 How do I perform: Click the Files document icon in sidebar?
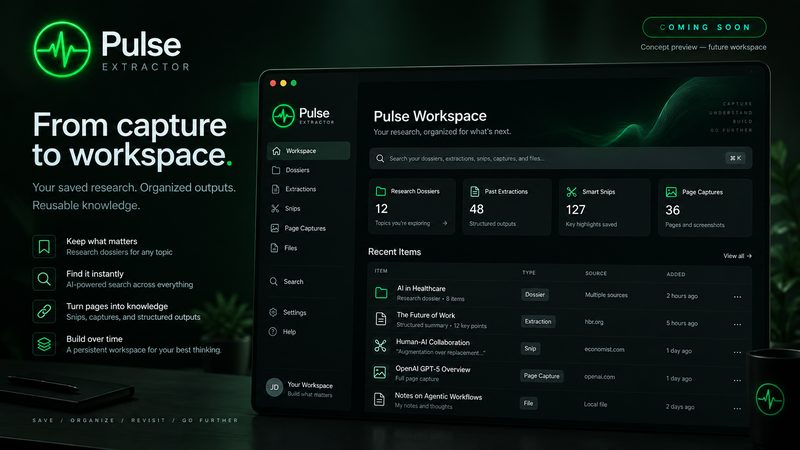pos(274,248)
